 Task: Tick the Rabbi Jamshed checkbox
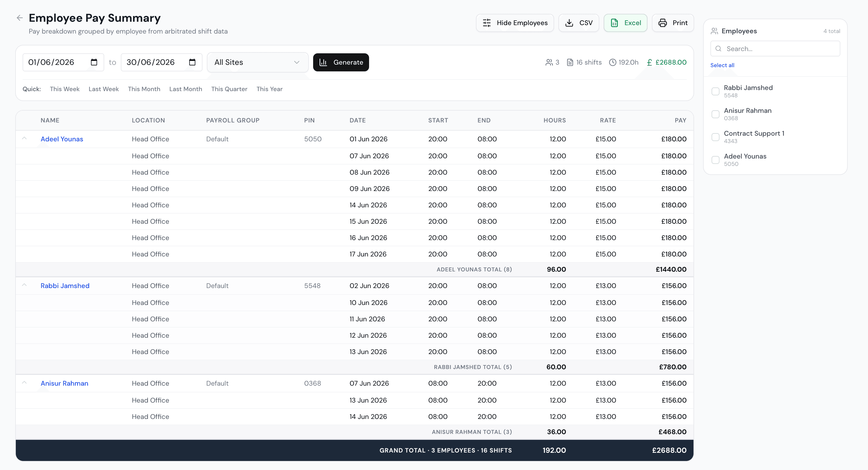pyautogui.click(x=715, y=91)
